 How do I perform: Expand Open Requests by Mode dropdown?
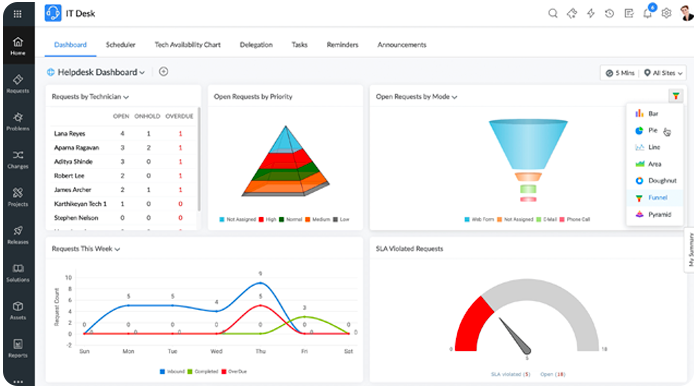point(454,97)
